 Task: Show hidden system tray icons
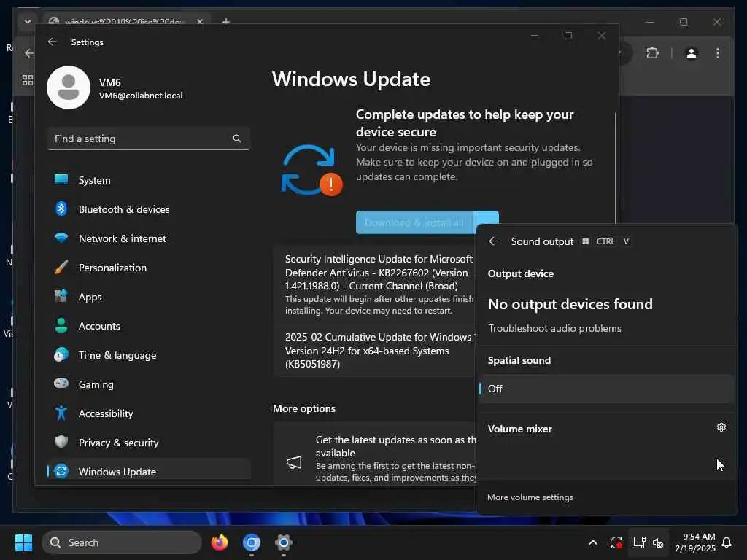point(593,542)
